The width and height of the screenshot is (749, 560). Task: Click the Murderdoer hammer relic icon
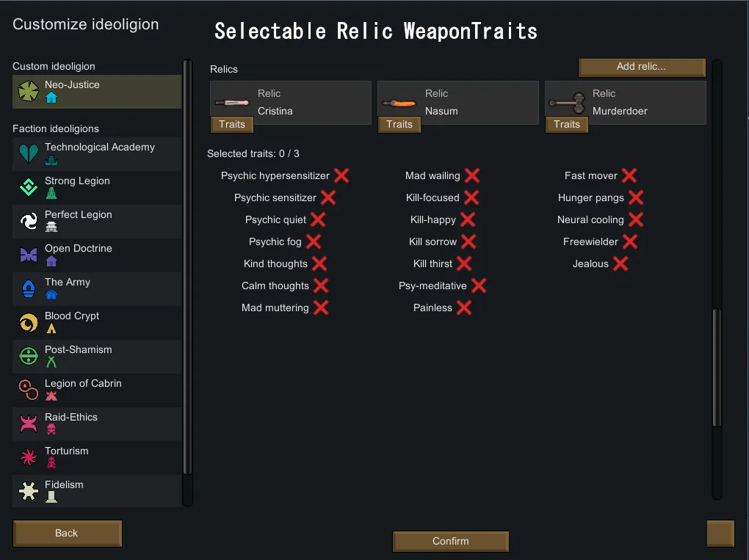[x=567, y=101]
